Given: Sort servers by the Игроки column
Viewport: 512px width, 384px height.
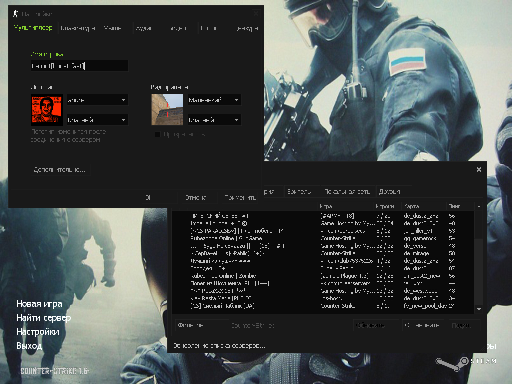Looking at the screenshot, I should pos(388,206).
